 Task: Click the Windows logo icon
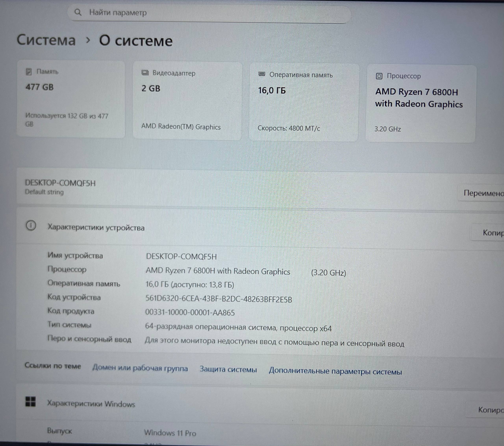point(31,401)
